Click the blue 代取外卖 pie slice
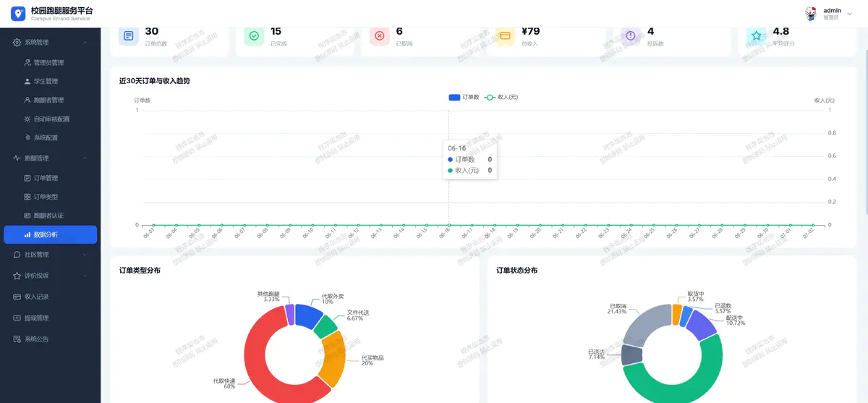The width and height of the screenshot is (868, 403). [308, 315]
